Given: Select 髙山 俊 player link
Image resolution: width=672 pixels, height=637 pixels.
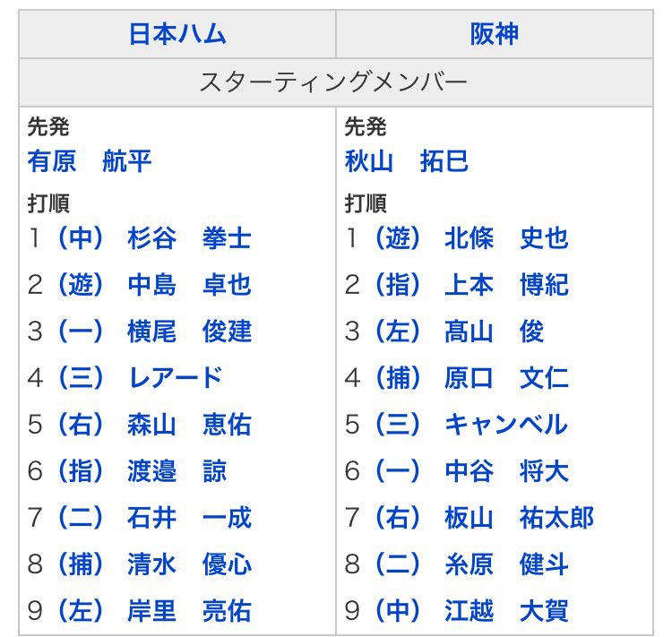Looking at the screenshot, I should 494,331.
